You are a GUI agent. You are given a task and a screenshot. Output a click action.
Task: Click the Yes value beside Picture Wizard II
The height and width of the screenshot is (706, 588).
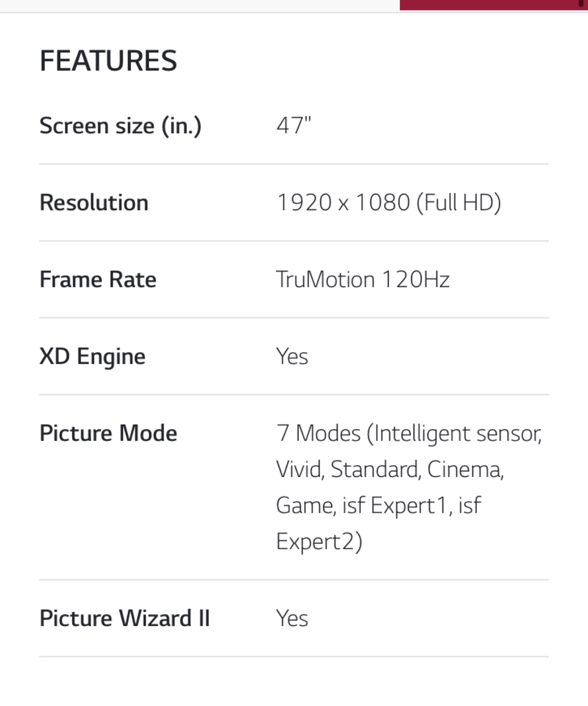click(292, 618)
